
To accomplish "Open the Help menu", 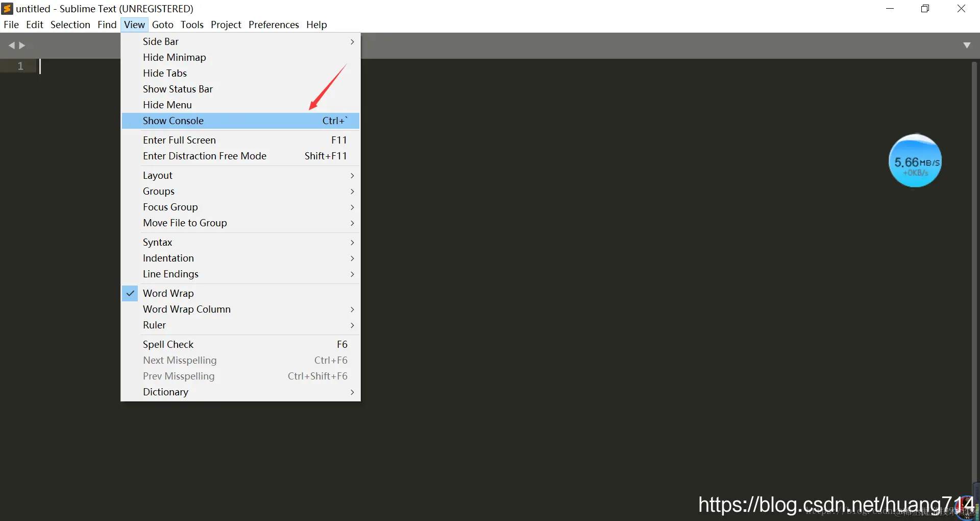I will [x=316, y=25].
